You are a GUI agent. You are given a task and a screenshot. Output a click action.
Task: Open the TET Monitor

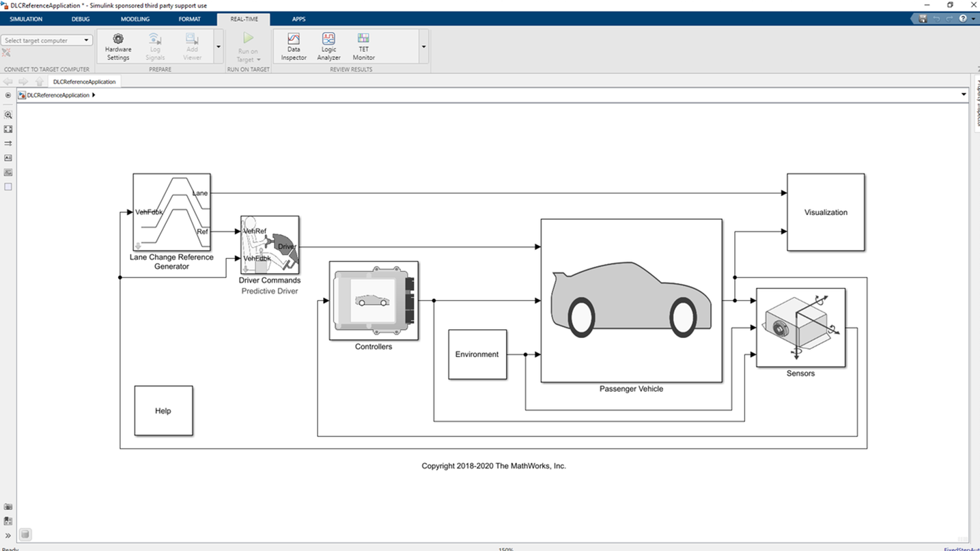click(363, 46)
